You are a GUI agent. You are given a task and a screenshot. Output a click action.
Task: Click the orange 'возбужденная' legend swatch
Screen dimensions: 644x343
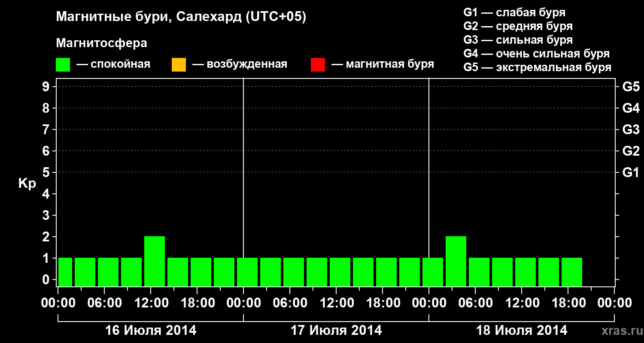pyautogui.click(x=179, y=65)
